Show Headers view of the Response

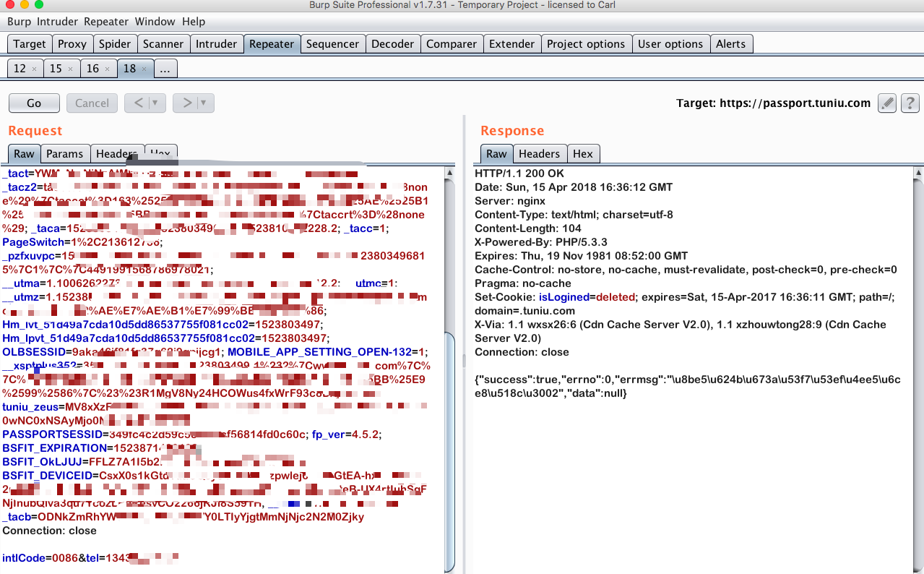[539, 153]
